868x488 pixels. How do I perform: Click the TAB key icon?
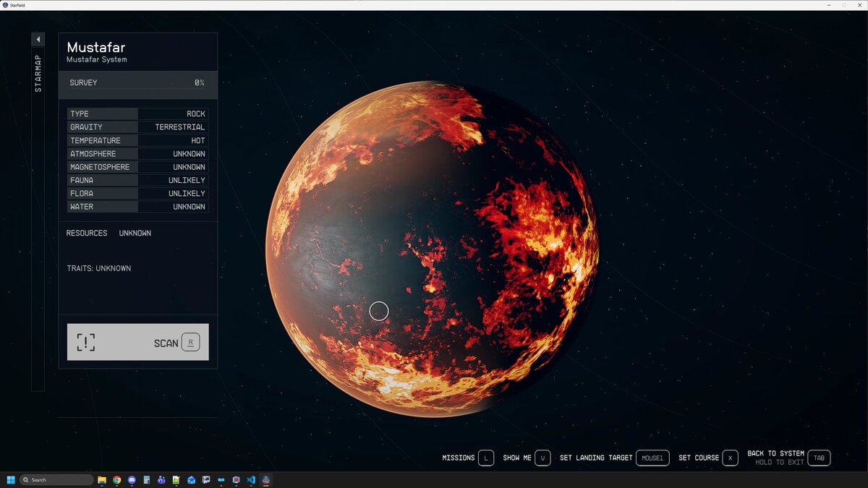tap(819, 458)
